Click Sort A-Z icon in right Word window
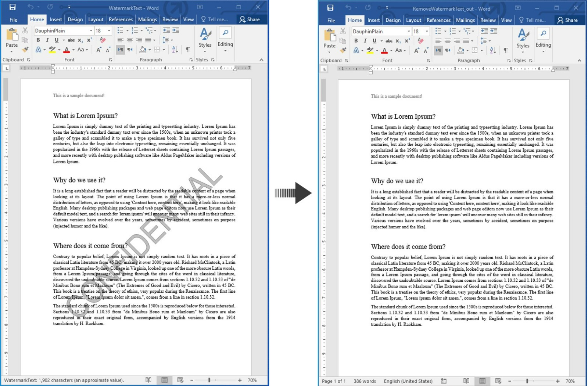The image size is (588, 386). coord(493,50)
